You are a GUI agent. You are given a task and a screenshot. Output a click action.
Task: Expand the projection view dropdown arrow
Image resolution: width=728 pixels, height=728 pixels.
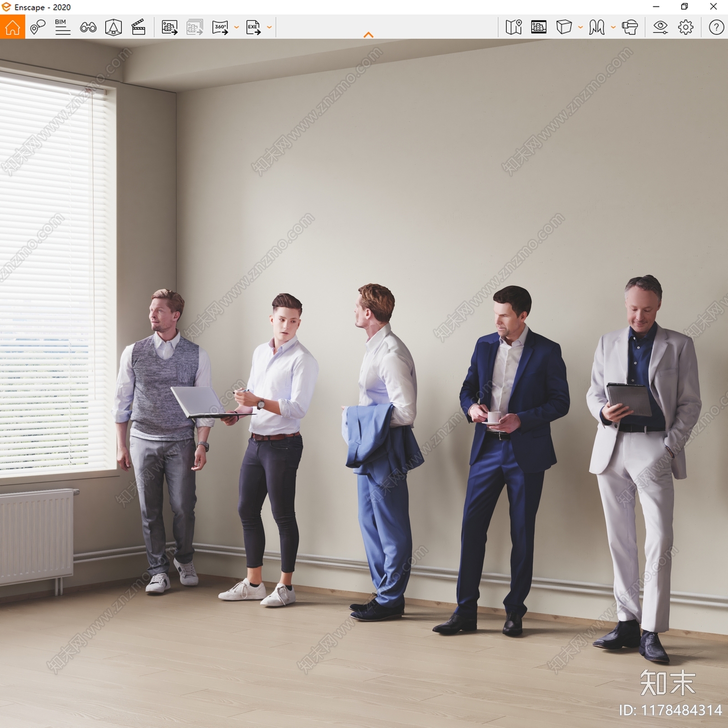click(580, 27)
